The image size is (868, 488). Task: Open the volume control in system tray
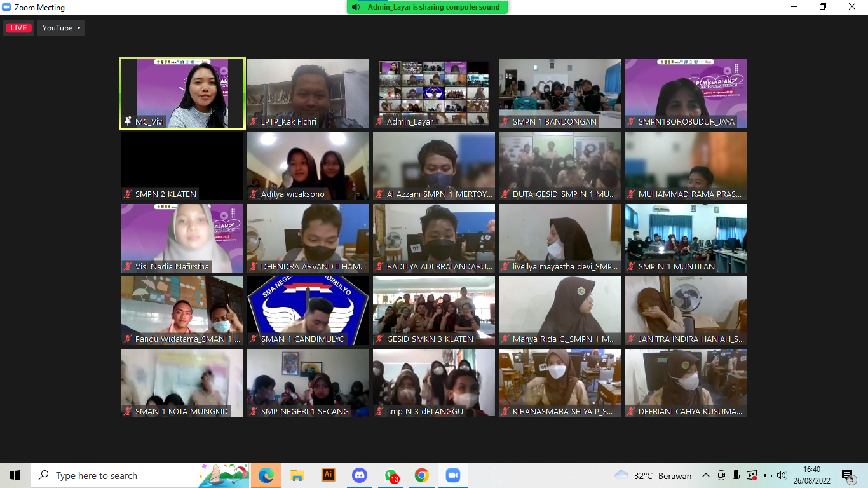(x=782, y=475)
